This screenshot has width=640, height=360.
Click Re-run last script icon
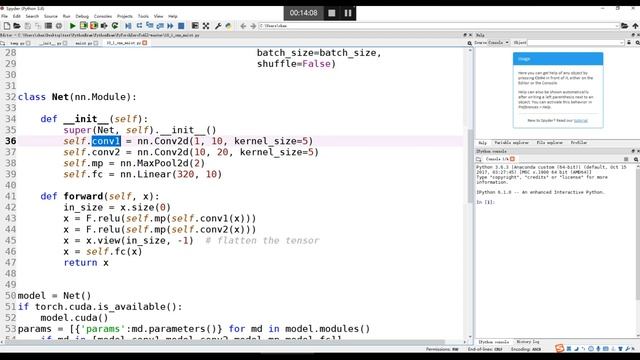tap(115, 26)
